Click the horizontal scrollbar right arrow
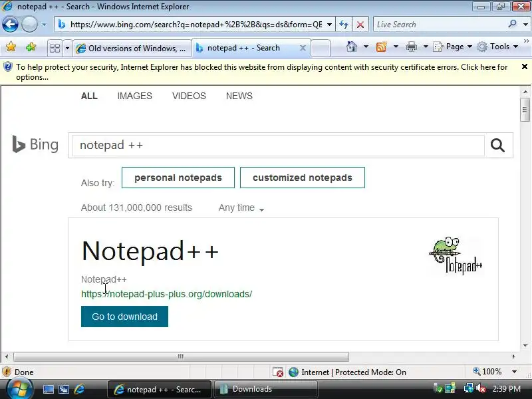The width and height of the screenshot is (532, 399). coord(513,356)
